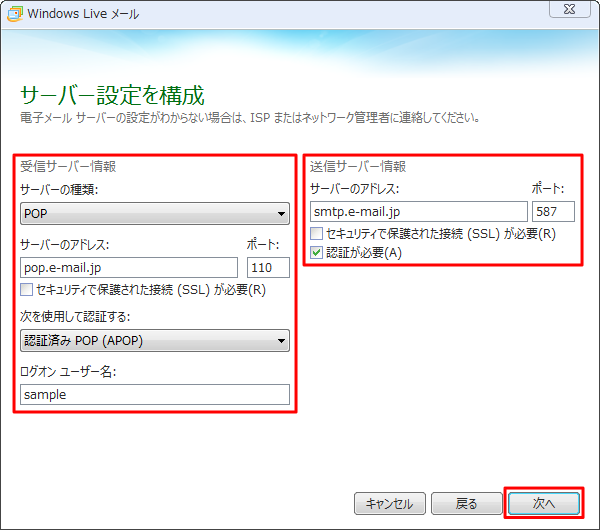Enable SSL checkbox under incoming server
This screenshot has height=530, width=600.
point(26,290)
